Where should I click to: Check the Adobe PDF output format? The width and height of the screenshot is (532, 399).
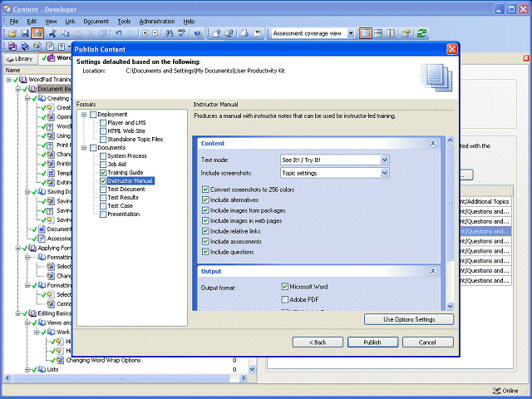click(x=285, y=299)
